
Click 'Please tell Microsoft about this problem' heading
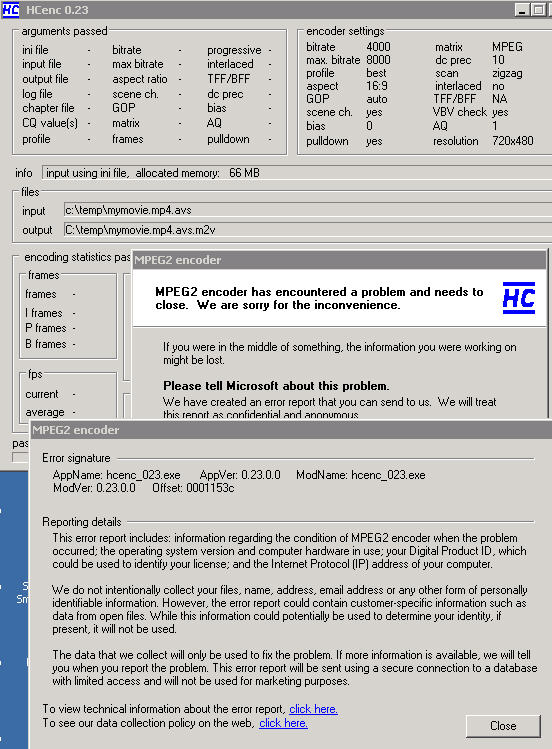point(276,386)
